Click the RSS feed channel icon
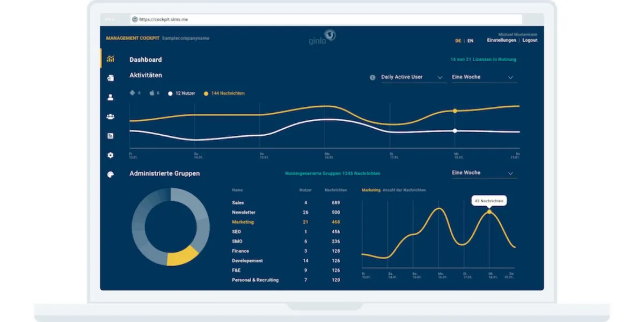Viewport: 644px width, 322px height. point(110,136)
